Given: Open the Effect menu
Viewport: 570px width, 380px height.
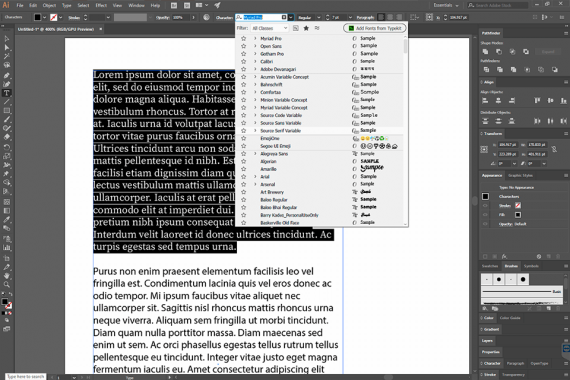Looking at the screenshot, I should (101, 5).
